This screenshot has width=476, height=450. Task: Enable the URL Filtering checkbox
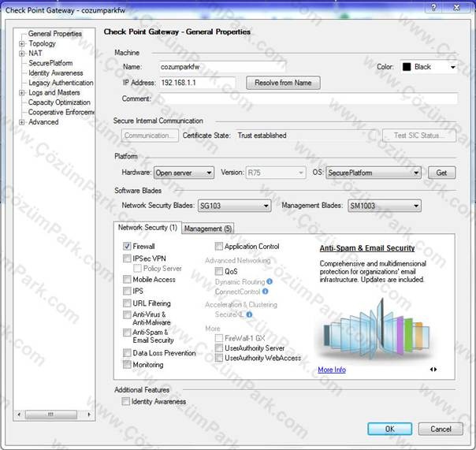[127, 303]
